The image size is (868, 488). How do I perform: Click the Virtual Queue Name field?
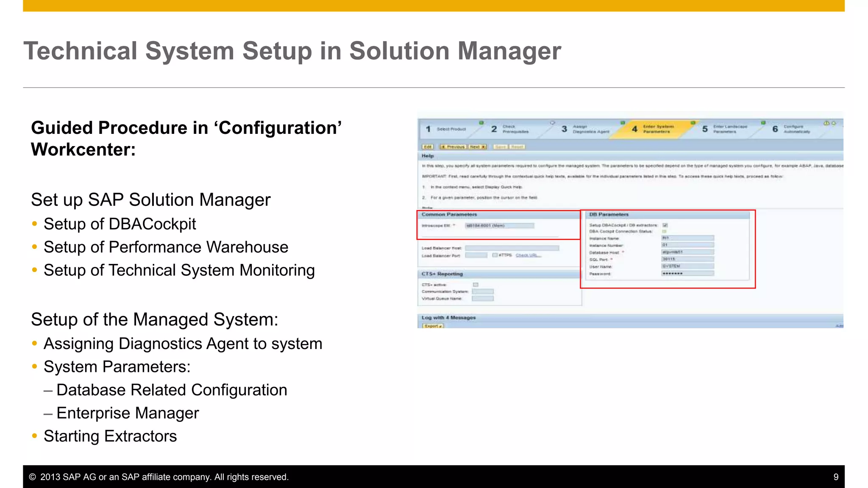[483, 298]
